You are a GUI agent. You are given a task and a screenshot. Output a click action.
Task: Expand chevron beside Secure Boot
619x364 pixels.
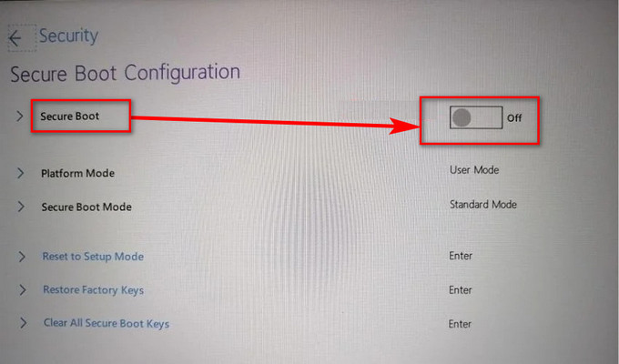[19, 116]
